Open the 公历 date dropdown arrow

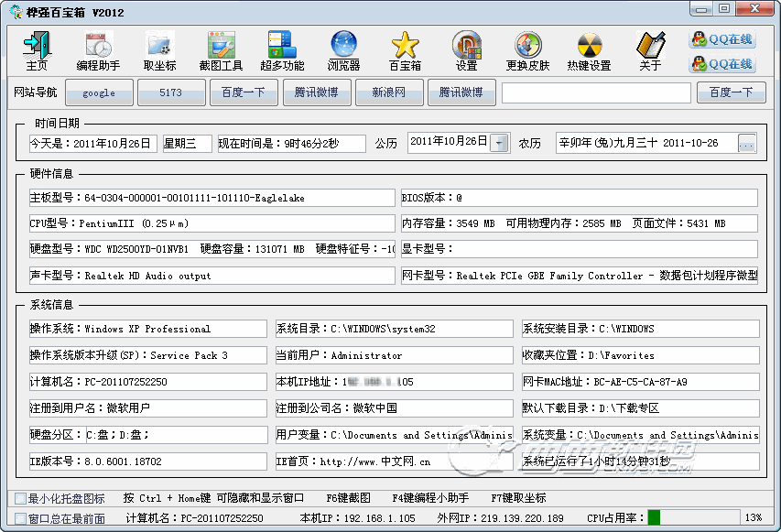tap(500, 144)
